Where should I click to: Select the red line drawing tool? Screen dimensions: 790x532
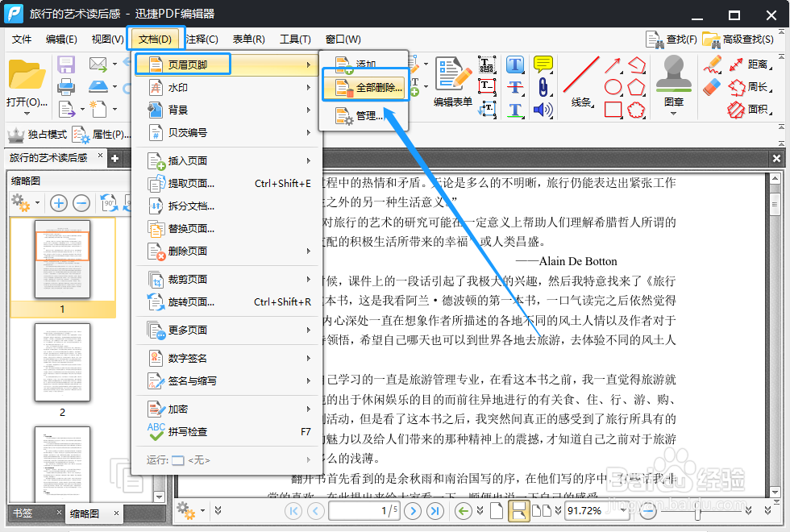click(x=581, y=74)
